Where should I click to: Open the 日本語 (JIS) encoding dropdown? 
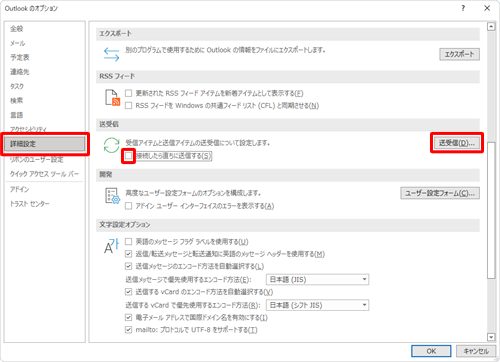pos(317,279)
